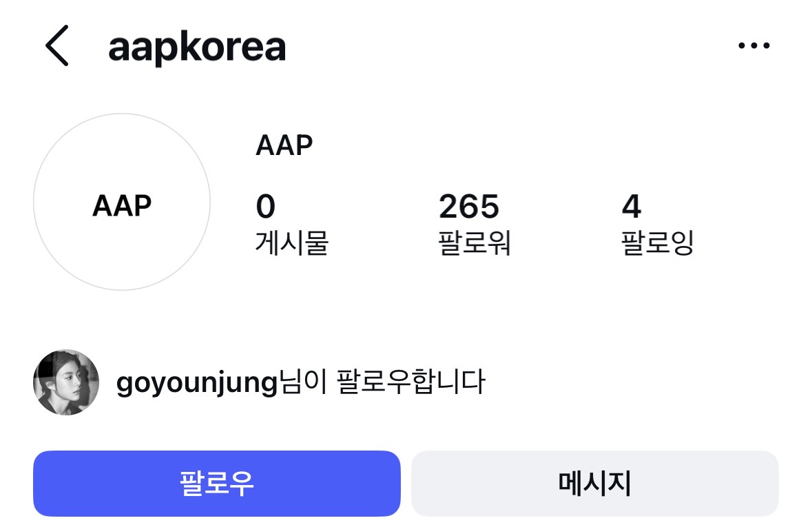Click the number 4 following count
812x527 pixels.
tap(631, 207)
